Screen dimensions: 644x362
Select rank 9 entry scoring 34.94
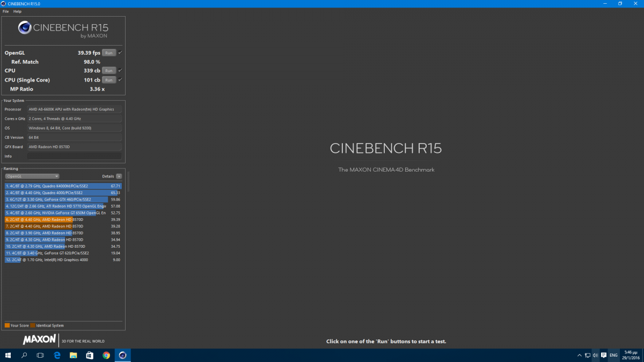point(63,240)
